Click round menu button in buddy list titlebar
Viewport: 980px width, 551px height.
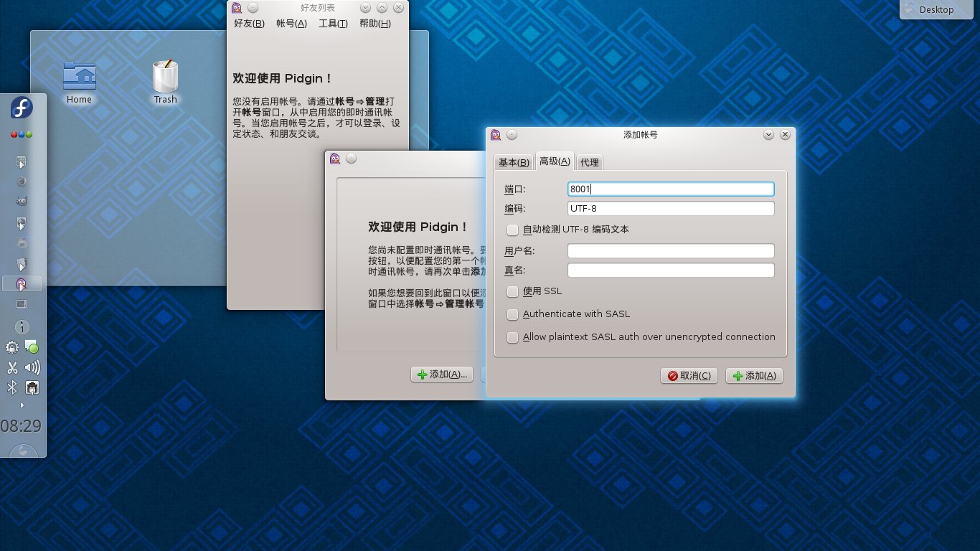click(x=253, y=8)
